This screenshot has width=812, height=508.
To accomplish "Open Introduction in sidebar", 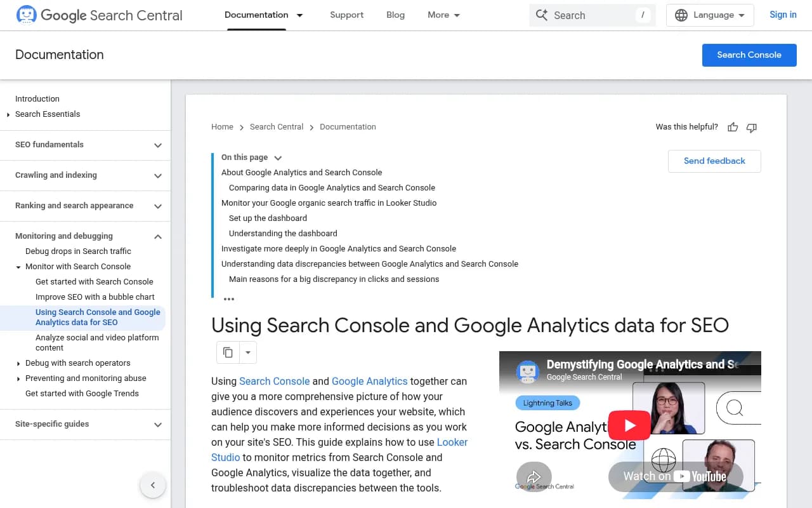I will pyautogui.click(x=37, y=99).
